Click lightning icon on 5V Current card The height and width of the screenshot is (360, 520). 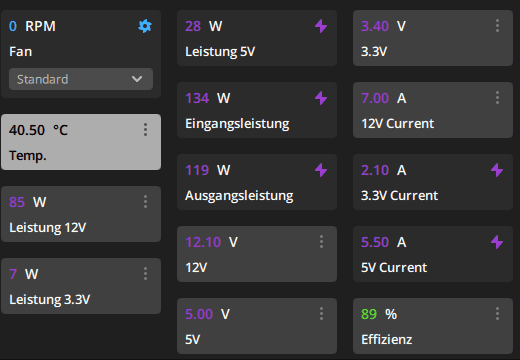pos(497,242)
